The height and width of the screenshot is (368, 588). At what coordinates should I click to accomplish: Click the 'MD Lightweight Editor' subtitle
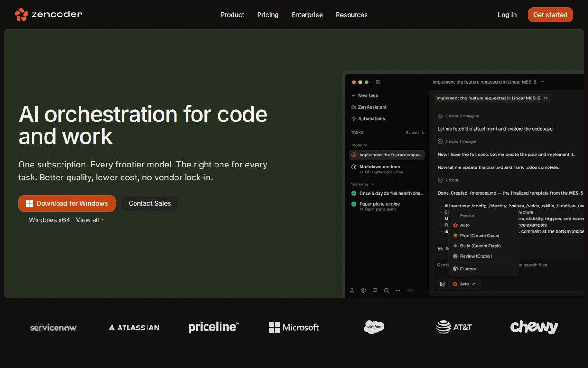[x=381, y=172]
